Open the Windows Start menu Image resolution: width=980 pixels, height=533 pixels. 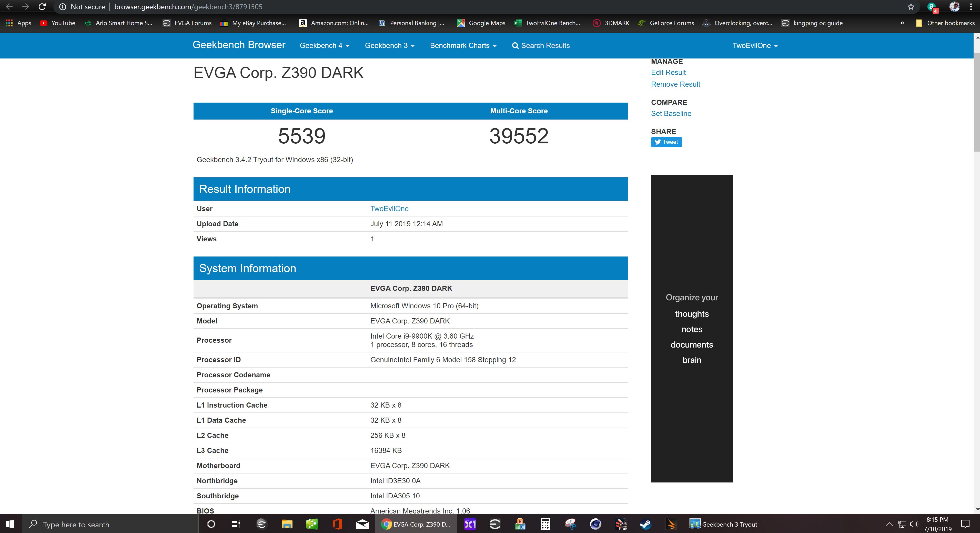(11, 524)
